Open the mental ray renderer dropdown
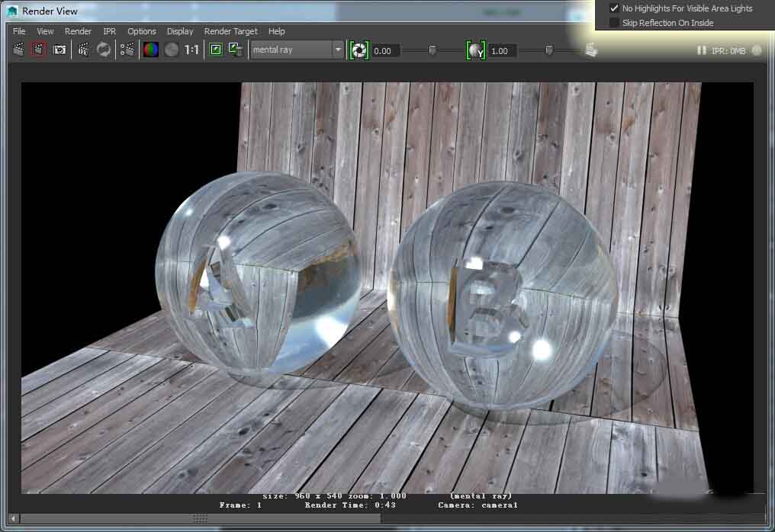Image resolution: width=775 pixels, height=532 pixels. pyautogui.click(x=297, y=50)
